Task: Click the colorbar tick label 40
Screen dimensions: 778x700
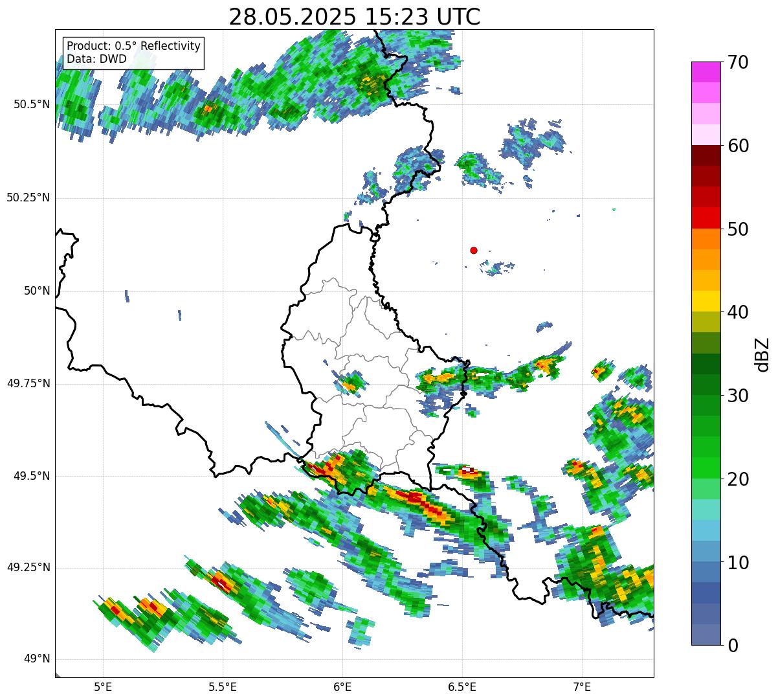Action: pos(738,312)
